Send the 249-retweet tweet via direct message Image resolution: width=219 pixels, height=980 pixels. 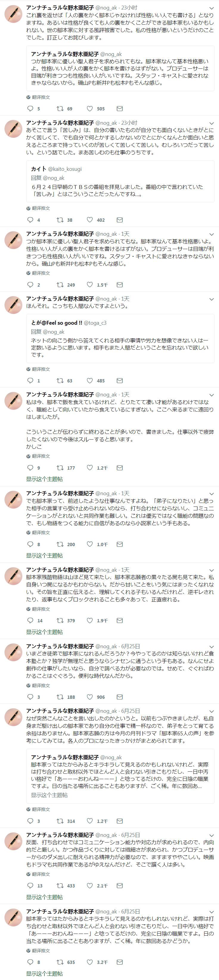click(119, 285)
